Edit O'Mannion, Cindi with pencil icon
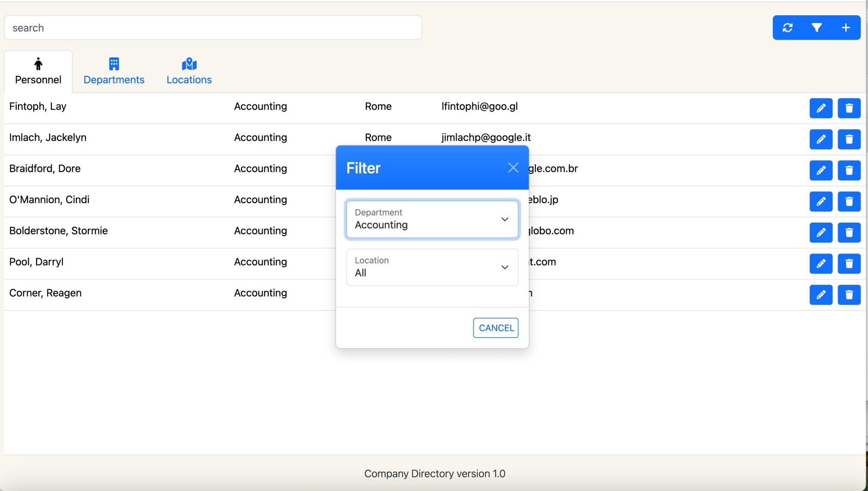The image size is (868, 491). [821, 201]
